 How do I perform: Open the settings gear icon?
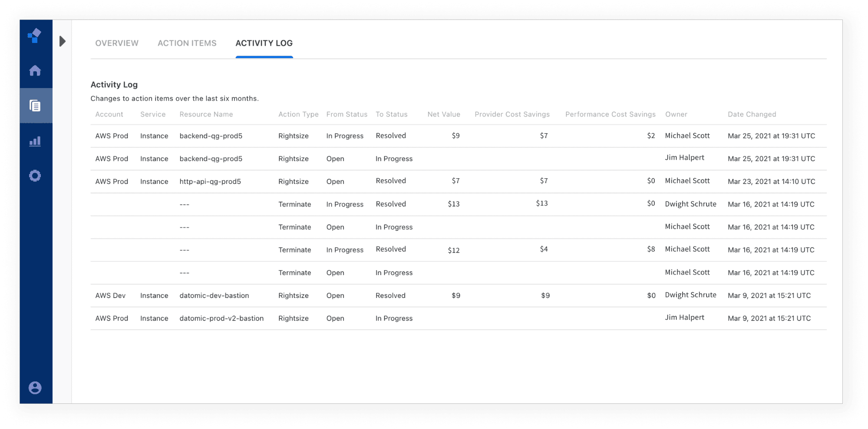(x=35, y=176)
